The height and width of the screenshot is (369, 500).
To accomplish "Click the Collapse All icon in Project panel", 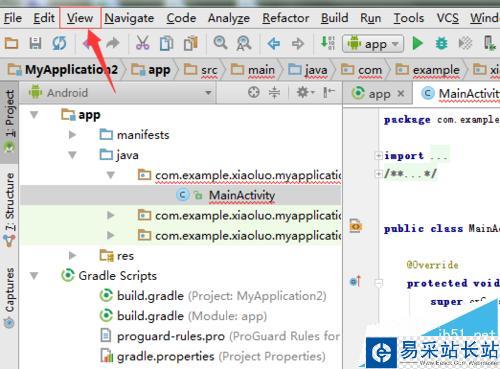I will [274, 92].
